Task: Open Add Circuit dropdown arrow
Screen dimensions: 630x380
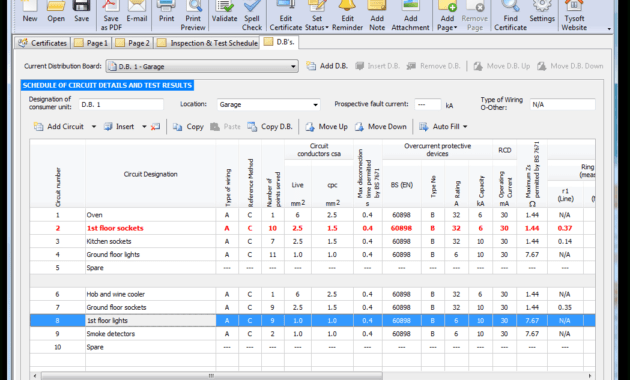Action: click(x=94, y=127)
